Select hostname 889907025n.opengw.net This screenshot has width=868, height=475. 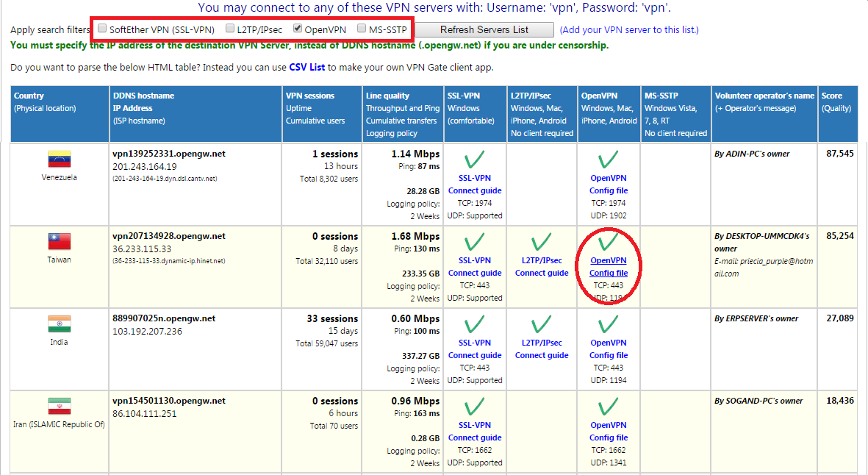click(164, 318)
